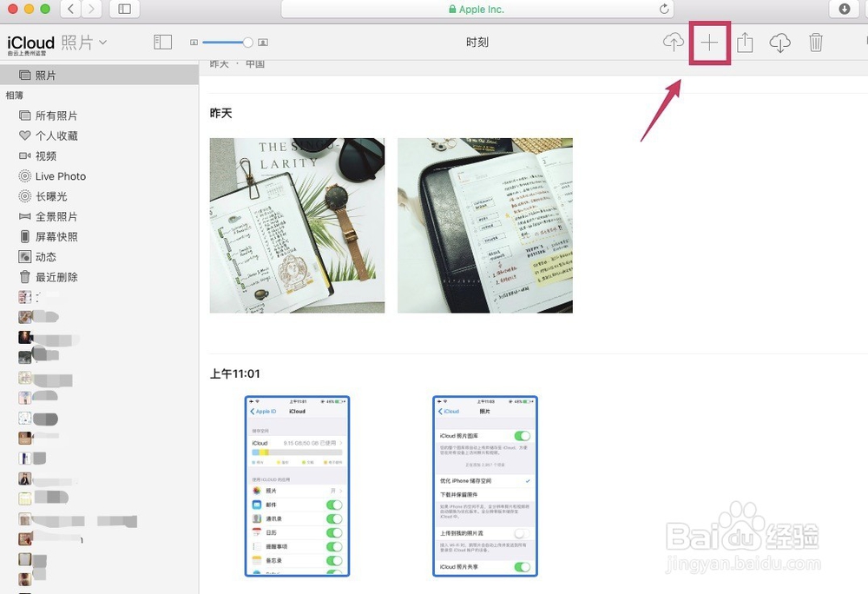
Task: Open Safari tab overview icon
Action: [122, 9]
